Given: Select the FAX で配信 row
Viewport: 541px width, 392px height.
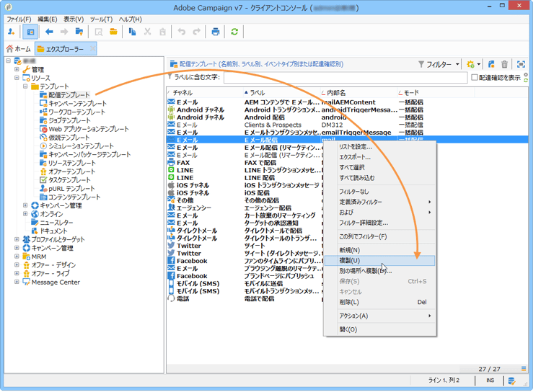Looking at the screenshot, I should click(347, 163).
